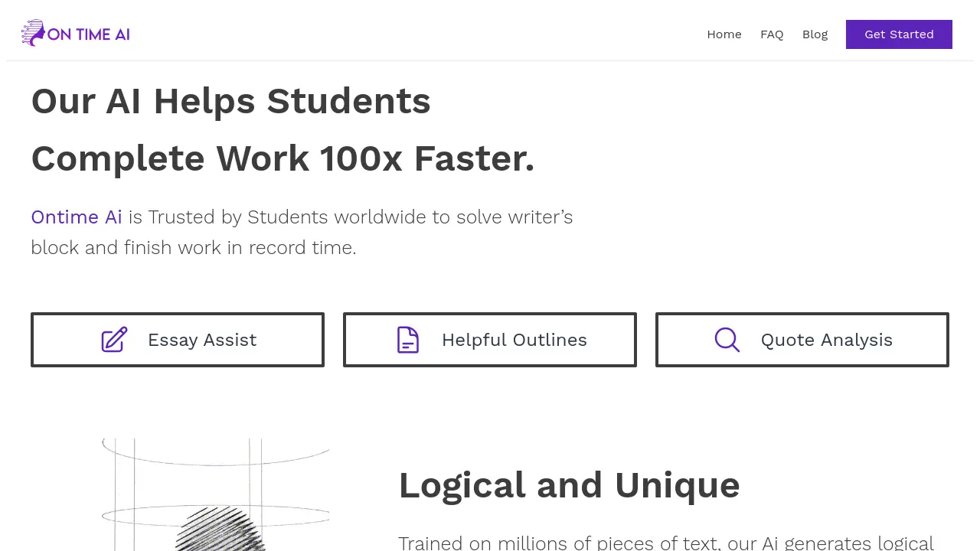Viewport: 980px width, 551px height.
Task: Open the Home menu item
Action: click(724, 34)
